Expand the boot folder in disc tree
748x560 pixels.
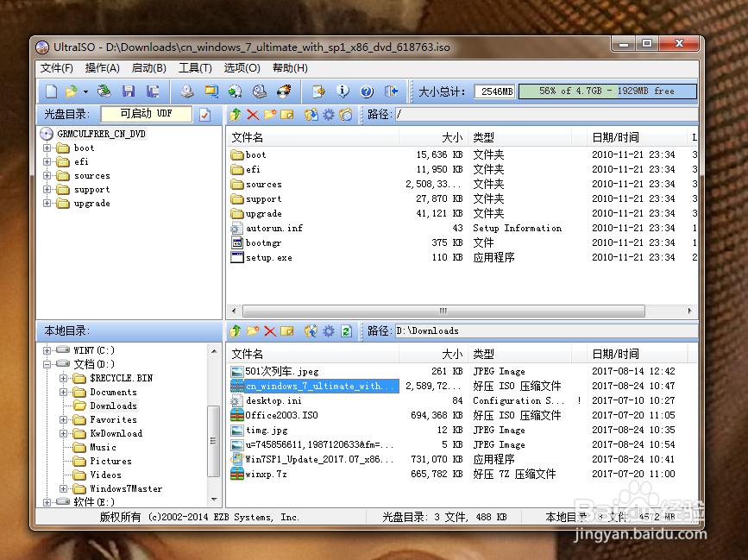point(47,148)
